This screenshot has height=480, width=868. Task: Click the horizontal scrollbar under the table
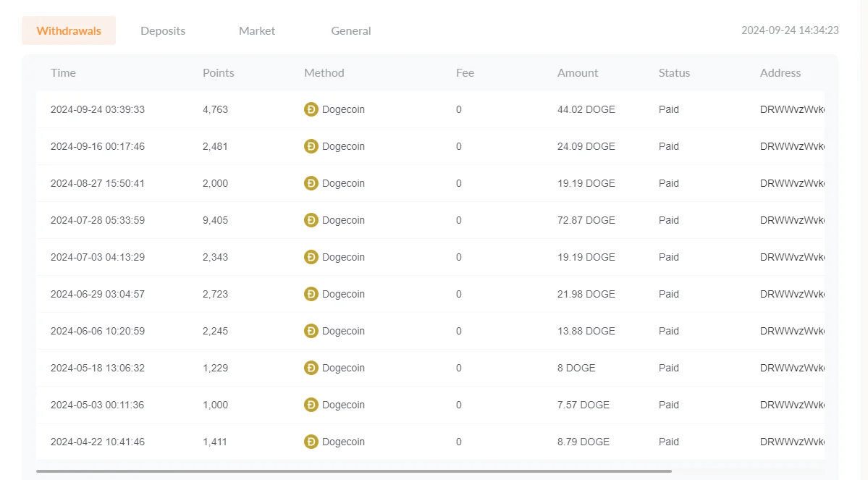coord(354,471)
